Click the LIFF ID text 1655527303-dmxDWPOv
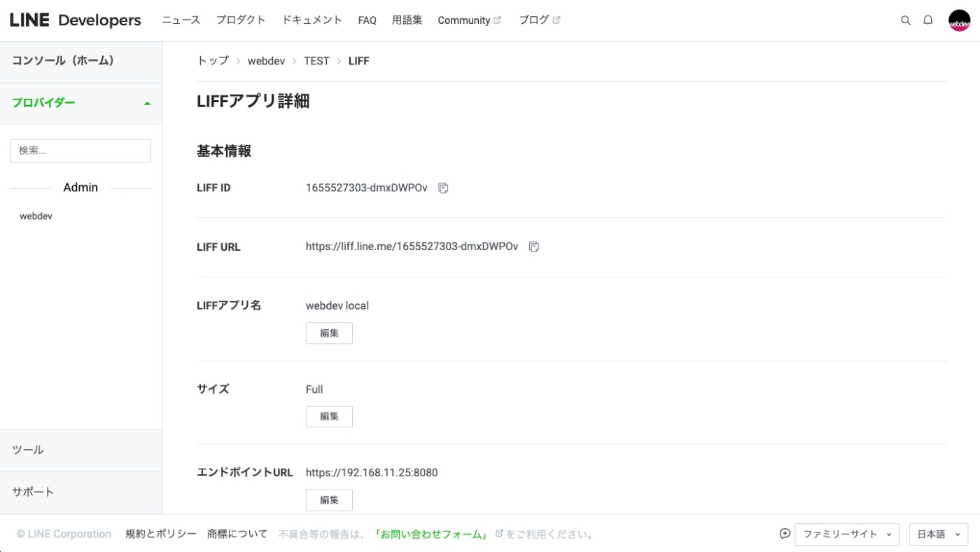 366,188
